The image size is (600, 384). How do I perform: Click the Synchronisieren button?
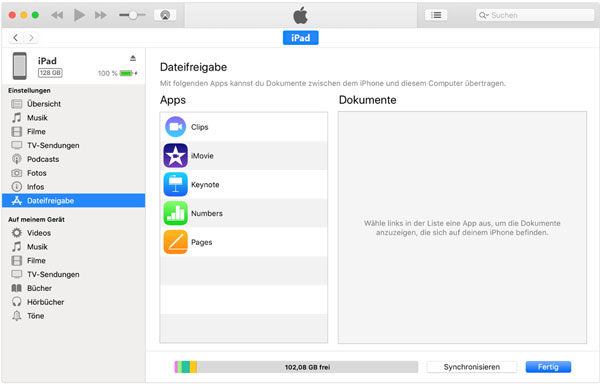(471, 367)
